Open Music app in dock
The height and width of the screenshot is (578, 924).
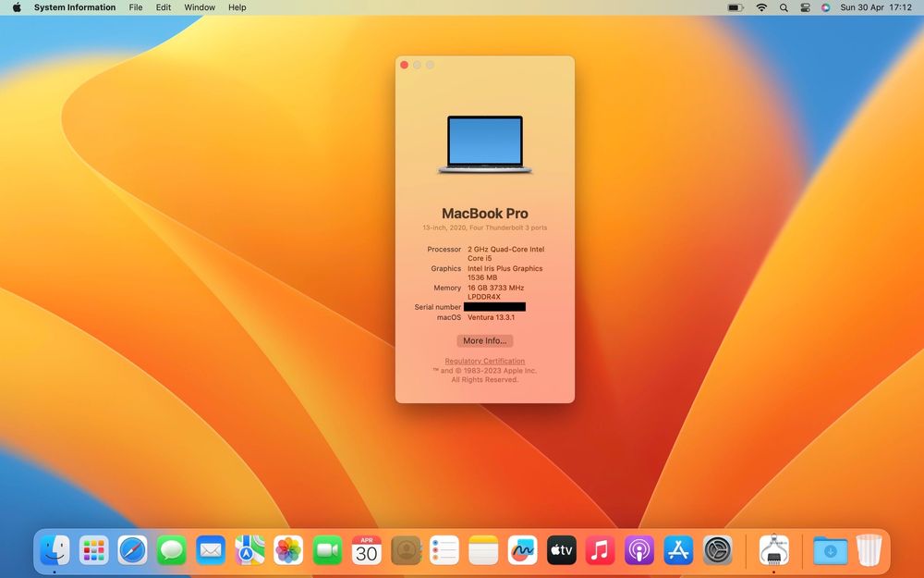(600, 550)
